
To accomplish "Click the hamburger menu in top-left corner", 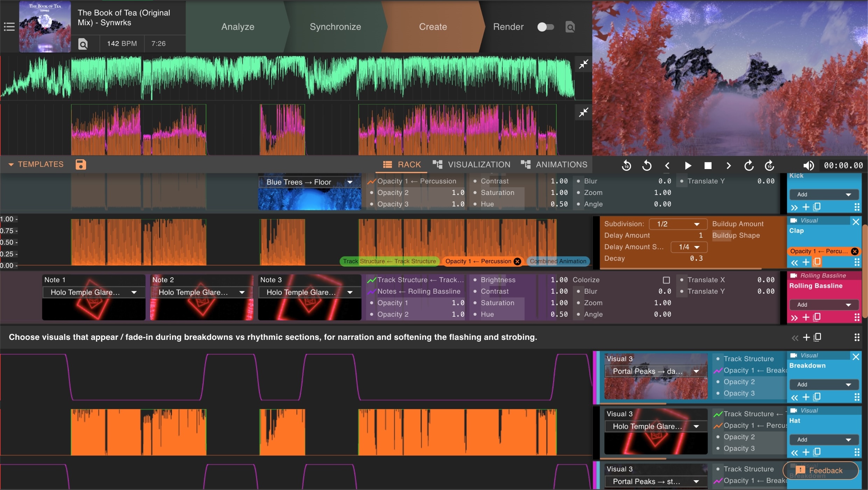I will (x=9, y=27).
